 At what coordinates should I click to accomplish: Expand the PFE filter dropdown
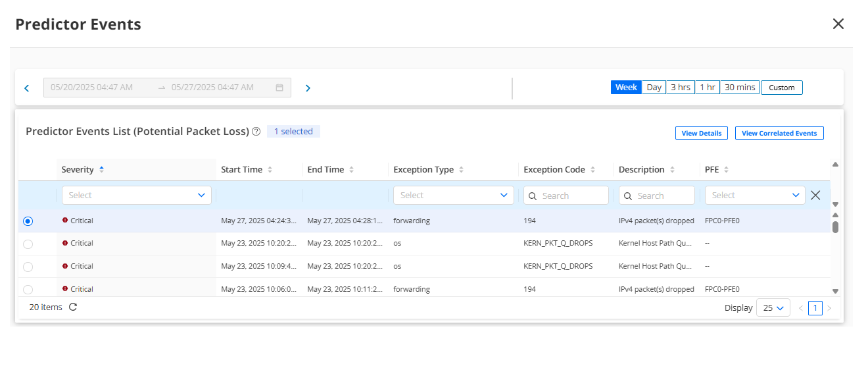coord(754,195)
